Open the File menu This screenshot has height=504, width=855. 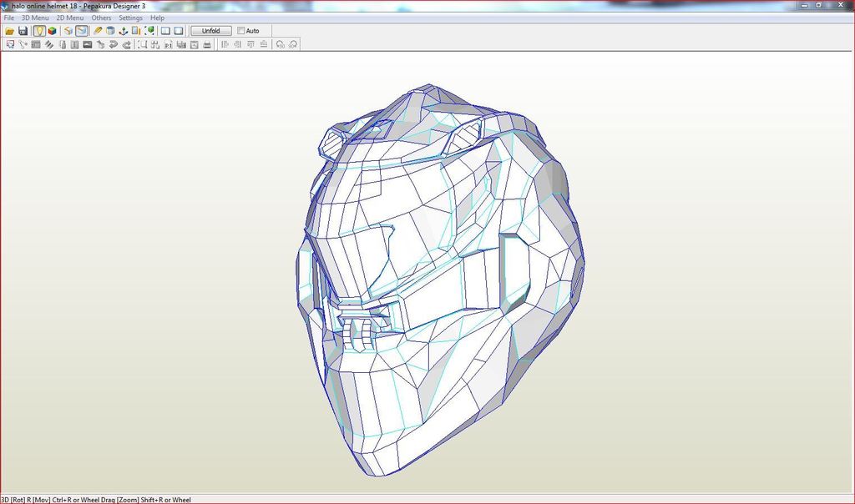(9, 18)
